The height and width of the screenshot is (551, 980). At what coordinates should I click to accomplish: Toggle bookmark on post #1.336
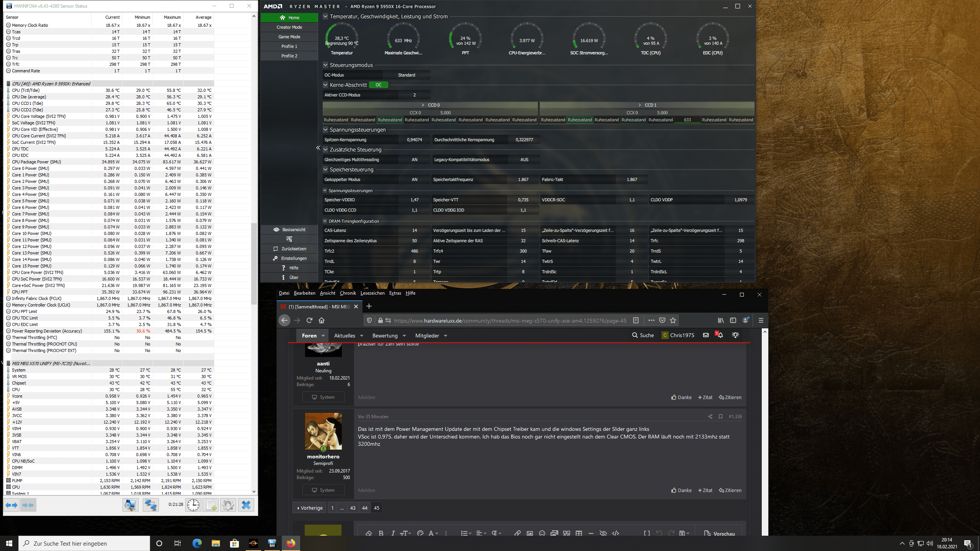[720, 416]
